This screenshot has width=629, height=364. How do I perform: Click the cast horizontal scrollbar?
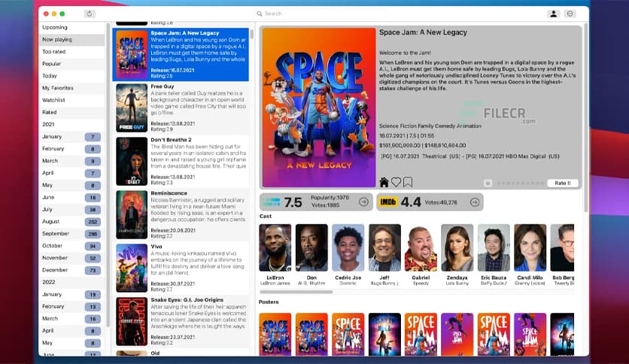tap(296, 292)
